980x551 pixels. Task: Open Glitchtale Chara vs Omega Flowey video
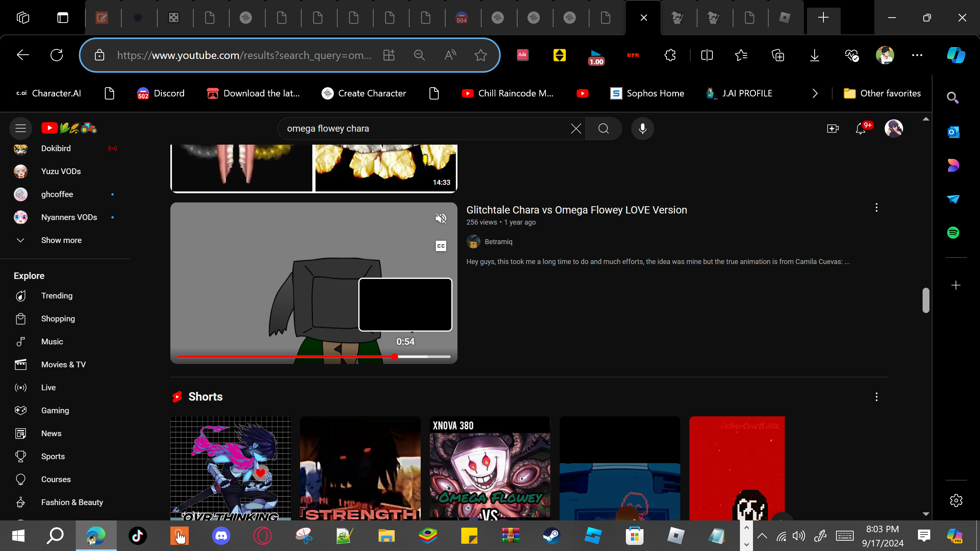(577, 210)
